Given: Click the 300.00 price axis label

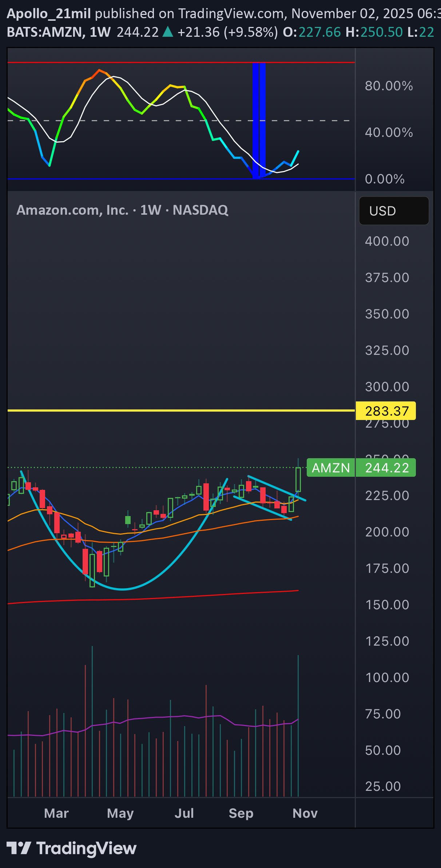Looking at the screenshot, I should tap(387, 387).
